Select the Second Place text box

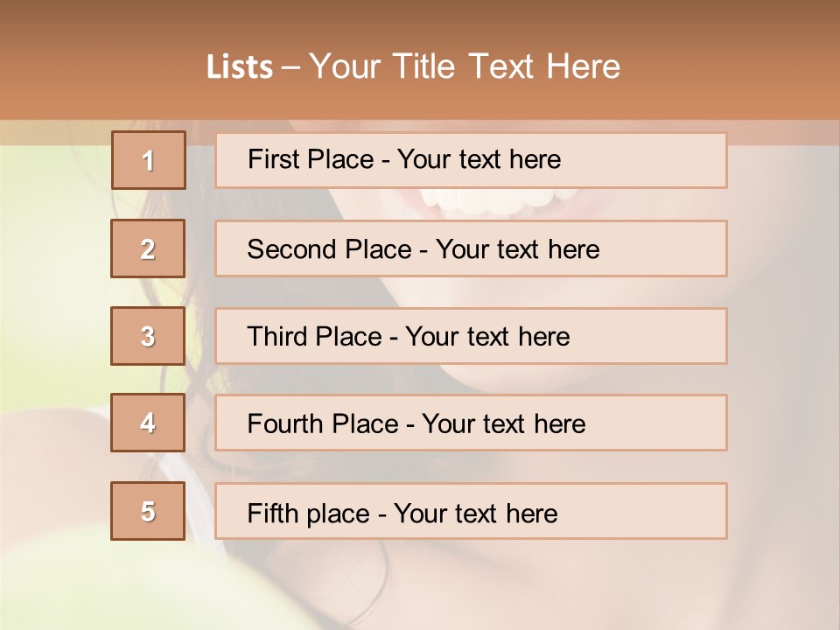(471, 248)
